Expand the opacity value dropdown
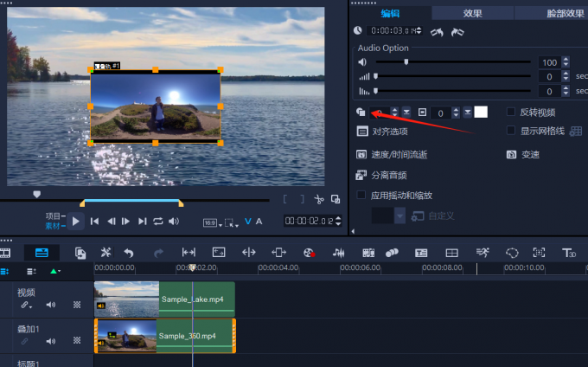Screen dimensions: 588x367 [406, 113]
